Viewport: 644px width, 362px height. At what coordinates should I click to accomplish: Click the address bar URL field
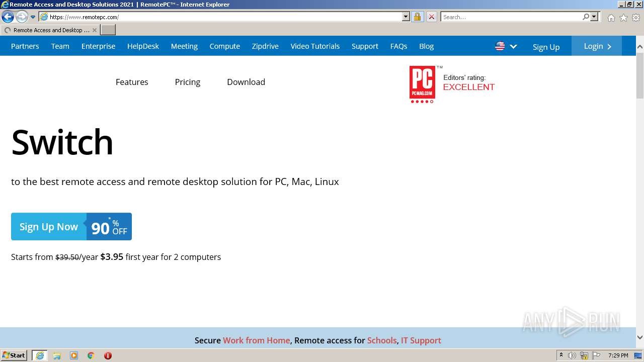click(x=220, y=17)
